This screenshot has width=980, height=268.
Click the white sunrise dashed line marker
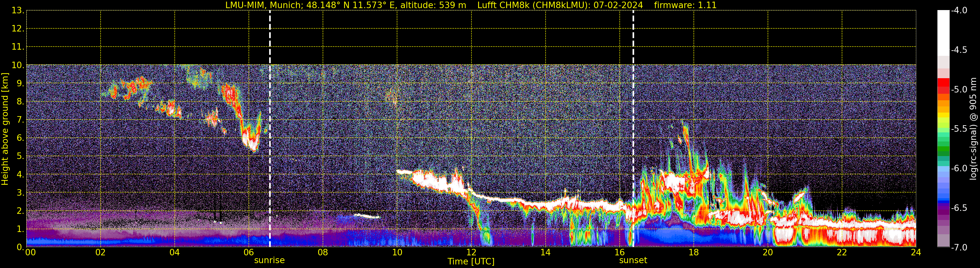pyautogui.click(x=270, y=129)
